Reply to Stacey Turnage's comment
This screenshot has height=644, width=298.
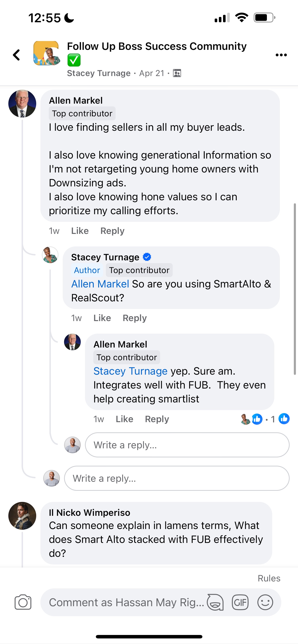(x=135, y=318)
